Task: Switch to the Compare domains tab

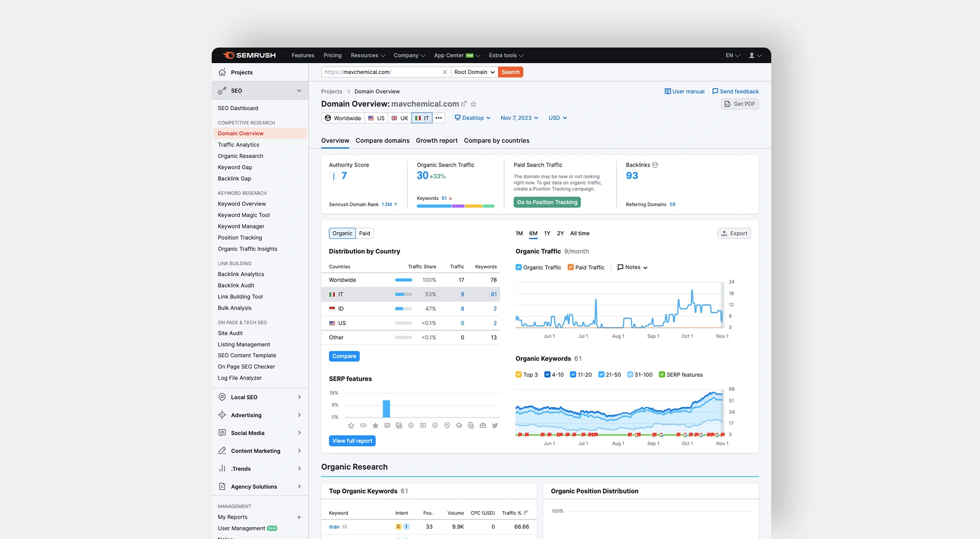Action: (x=382, y=141)
